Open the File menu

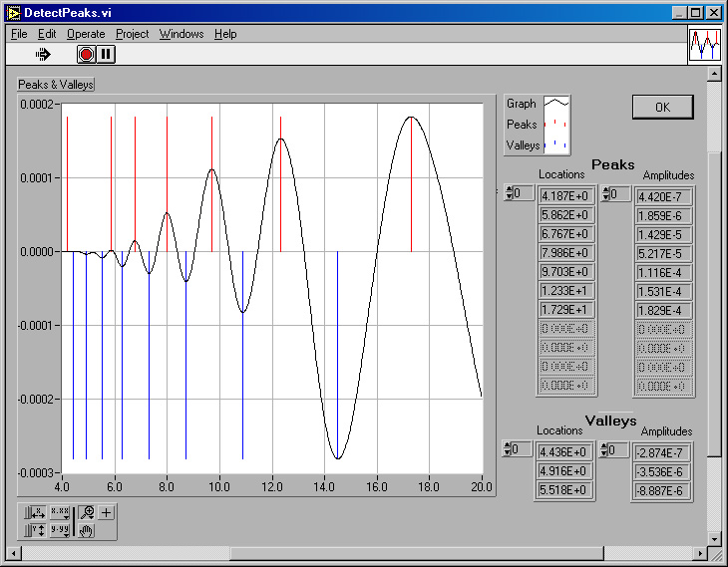(x=19, y=34)
